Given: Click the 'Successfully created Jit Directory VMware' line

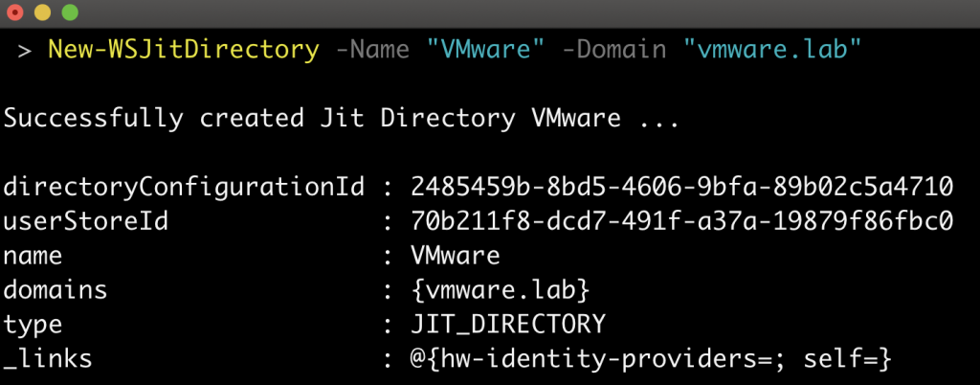Looking at the screenshot, I should coord(341,118).
